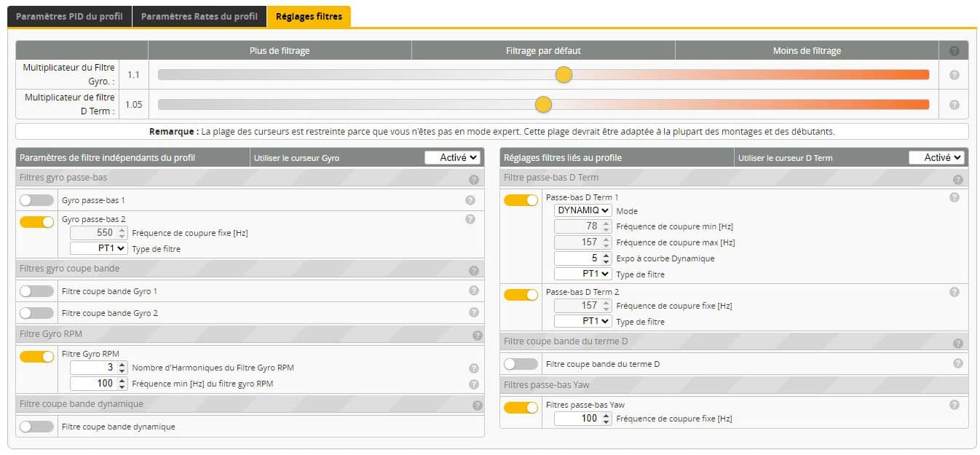980x455 pixels.
Task: Click help icon for Filtre coupe bande dynamique header
Action: (477, 405)
